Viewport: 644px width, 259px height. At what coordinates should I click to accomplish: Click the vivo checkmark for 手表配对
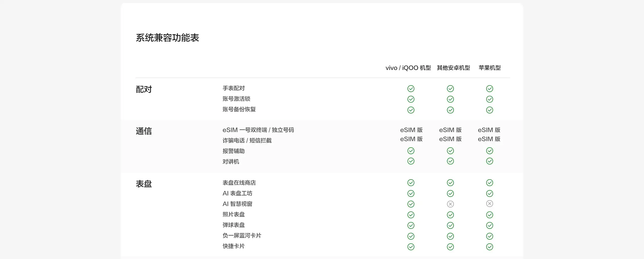pos(411,89)
